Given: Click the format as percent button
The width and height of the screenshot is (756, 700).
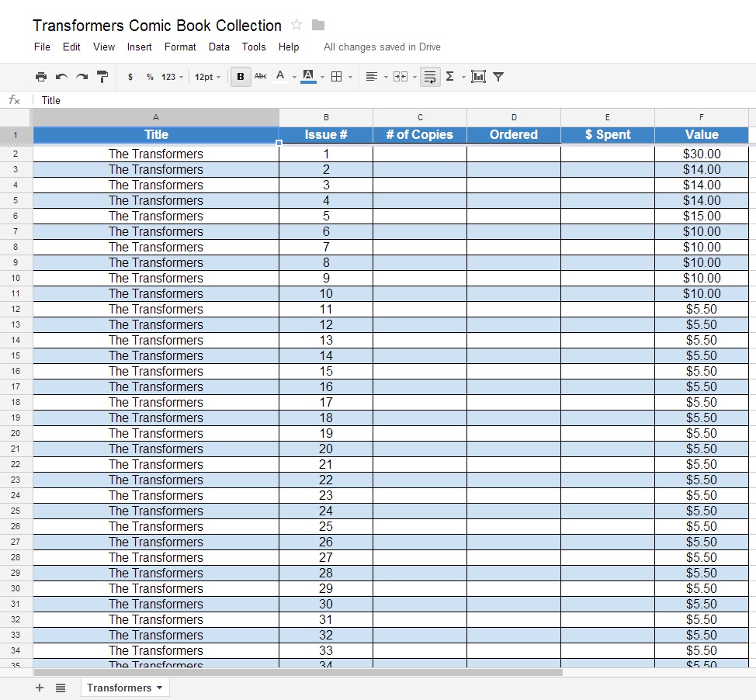Looking at the screenshot, I should coord(150,77).
